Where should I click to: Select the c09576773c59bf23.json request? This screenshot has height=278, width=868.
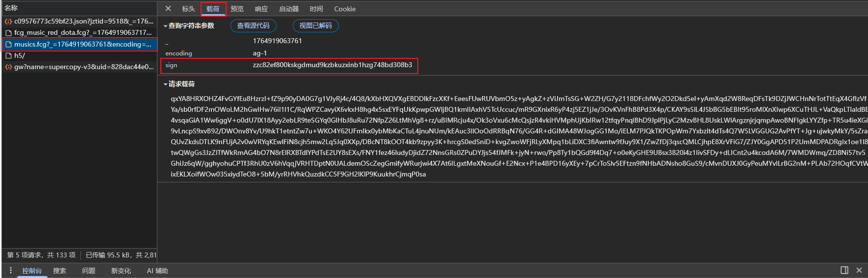(79, 21)
